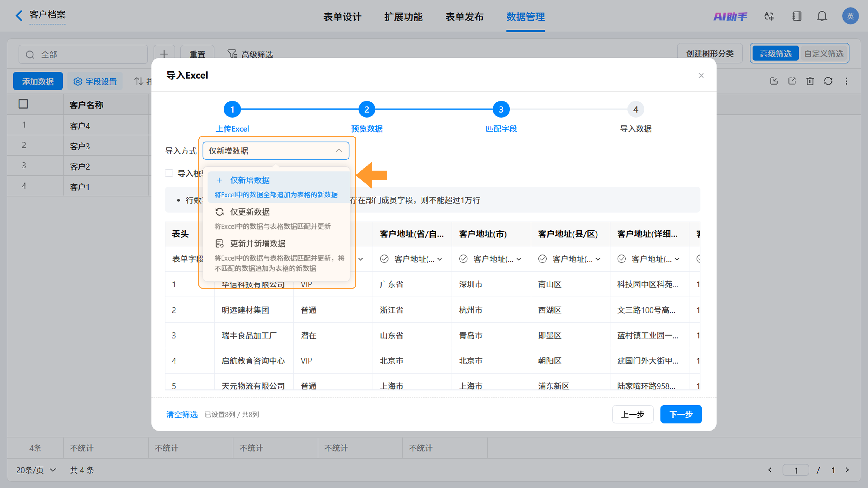Click 重置 button

[x=197, y=54]
